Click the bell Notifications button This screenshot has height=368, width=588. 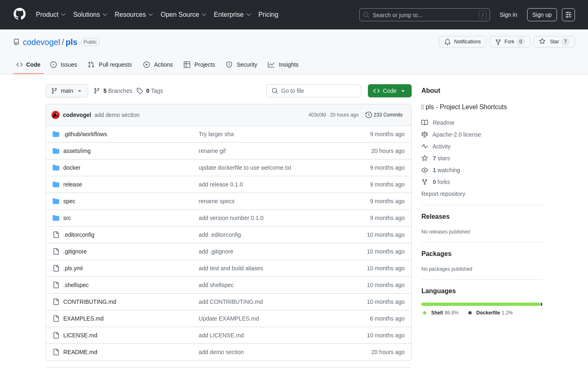click(x=463, y=42)
